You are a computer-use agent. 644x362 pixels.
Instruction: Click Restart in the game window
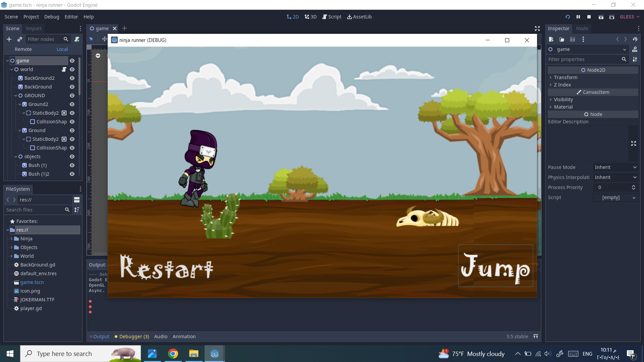(x=166, y=267)
